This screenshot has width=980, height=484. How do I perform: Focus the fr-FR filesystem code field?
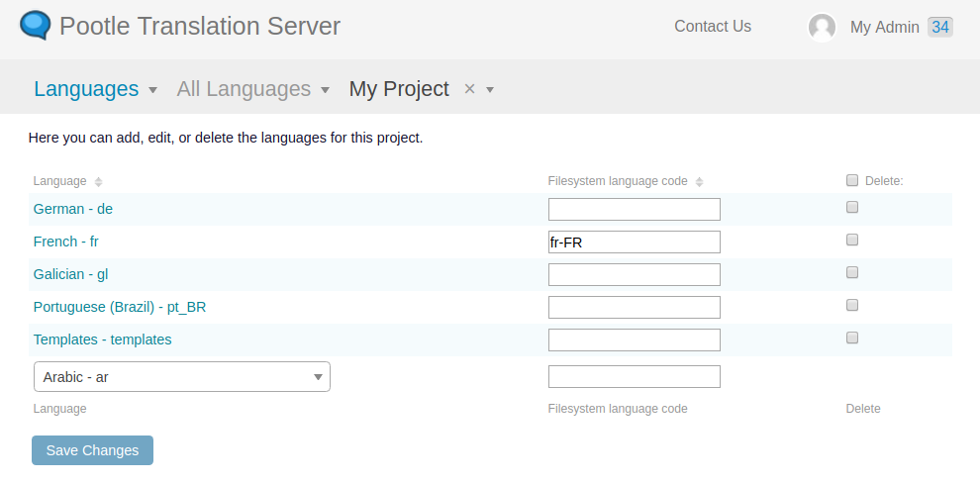pos(635,242)
